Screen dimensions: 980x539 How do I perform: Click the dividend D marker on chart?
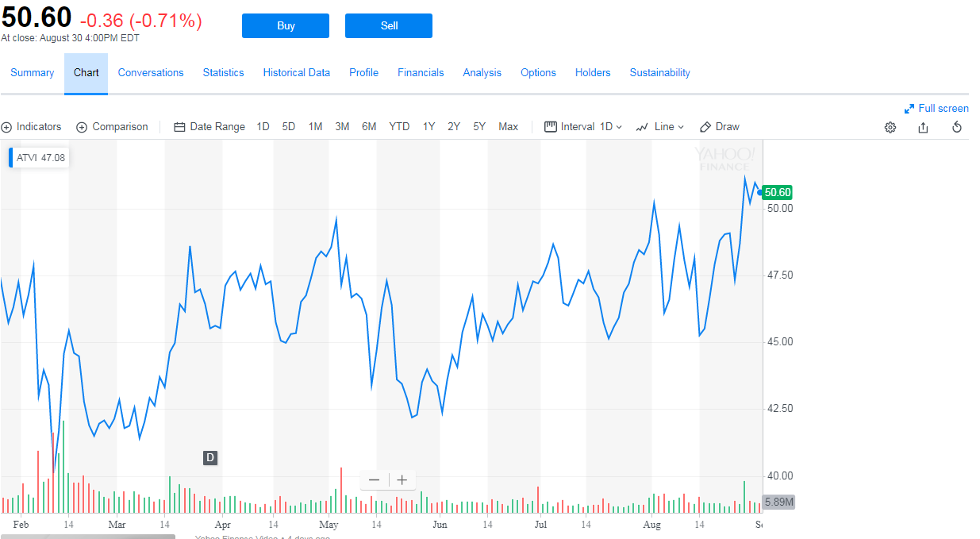click(210, 457)
